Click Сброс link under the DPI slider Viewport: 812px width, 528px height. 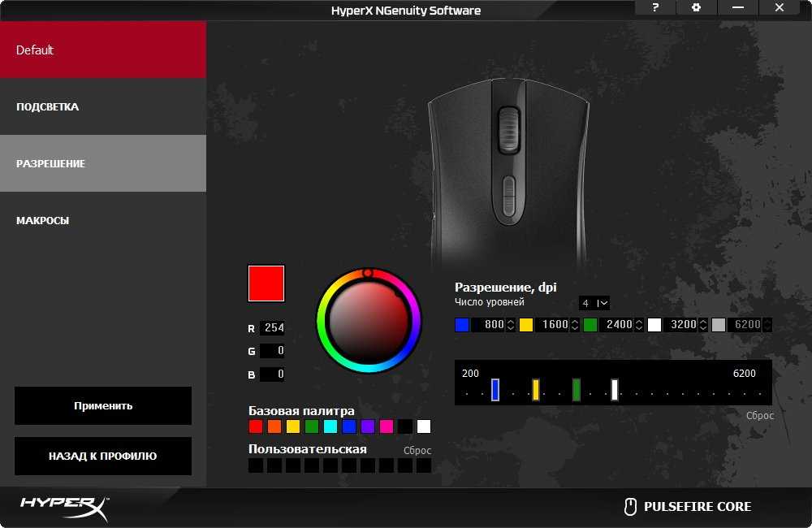760,415
